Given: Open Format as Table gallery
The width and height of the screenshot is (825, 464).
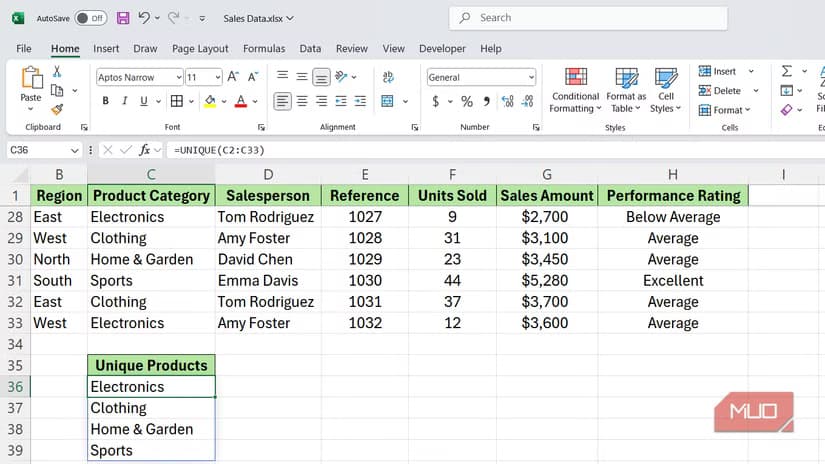Looking at the screenshot, I should coord(626,90).
